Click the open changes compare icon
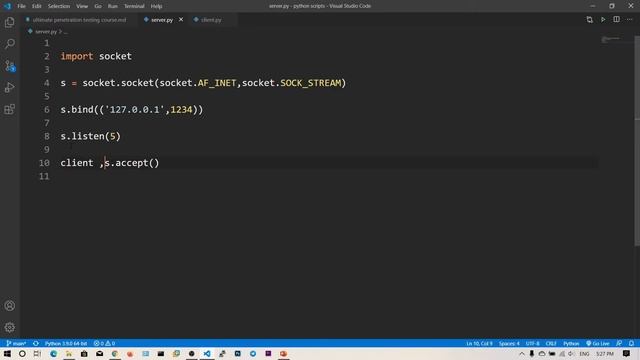640x360 pixels. tap(589, 20)
